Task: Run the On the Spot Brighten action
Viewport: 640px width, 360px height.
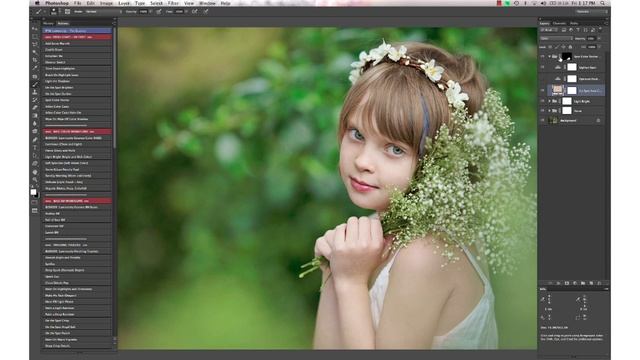Action: (77, 87)
